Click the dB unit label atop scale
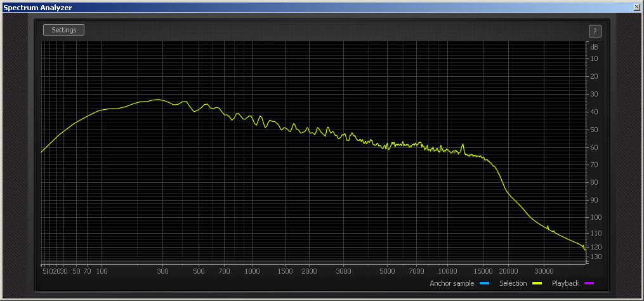Screen dimensions: 644x301 [594, 47]
